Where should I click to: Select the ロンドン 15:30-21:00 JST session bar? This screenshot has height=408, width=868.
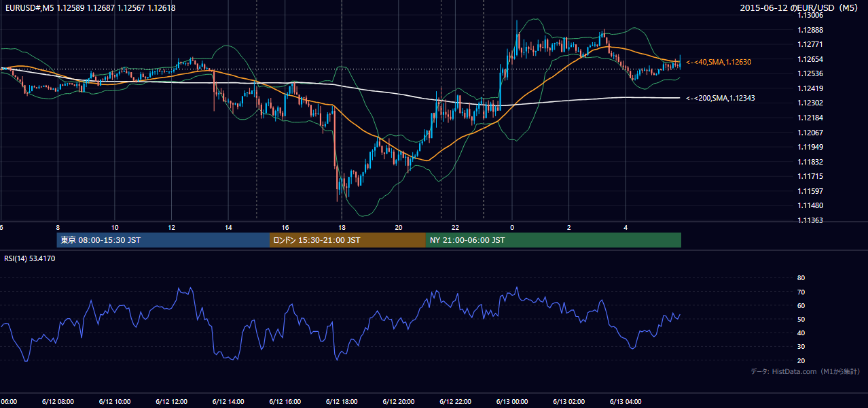tap(348, 240)
